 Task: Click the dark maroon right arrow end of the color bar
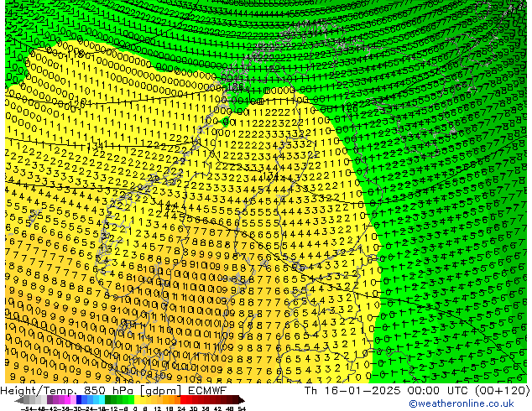241,400
